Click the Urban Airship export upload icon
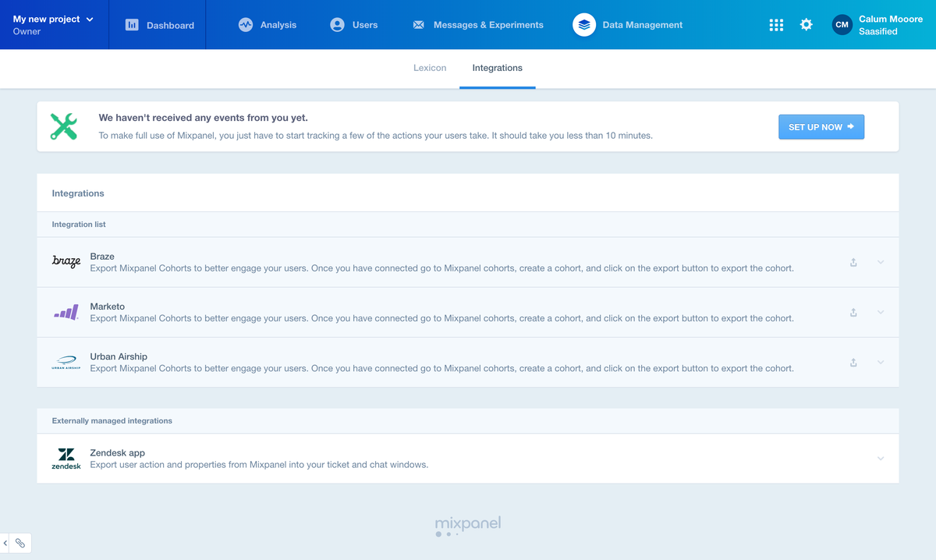The height and width of the screenshot is (560, 936). click(853, 362)
